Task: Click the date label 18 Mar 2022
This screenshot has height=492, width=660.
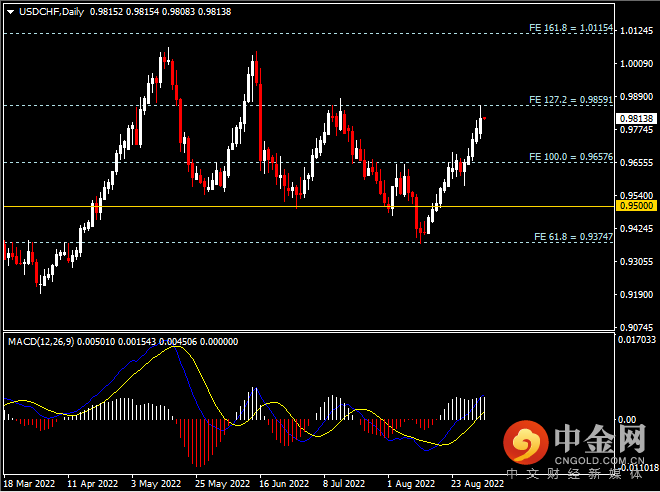Action: (29, 484)
